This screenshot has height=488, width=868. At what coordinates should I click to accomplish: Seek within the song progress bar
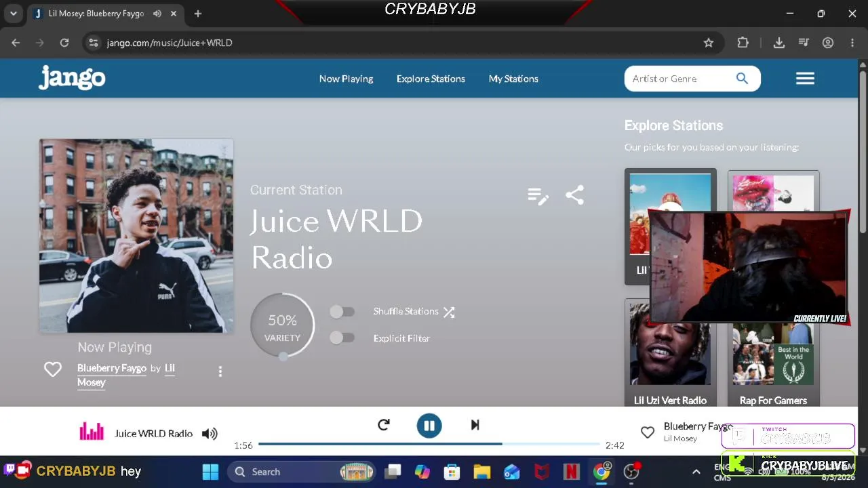[429, 444]
